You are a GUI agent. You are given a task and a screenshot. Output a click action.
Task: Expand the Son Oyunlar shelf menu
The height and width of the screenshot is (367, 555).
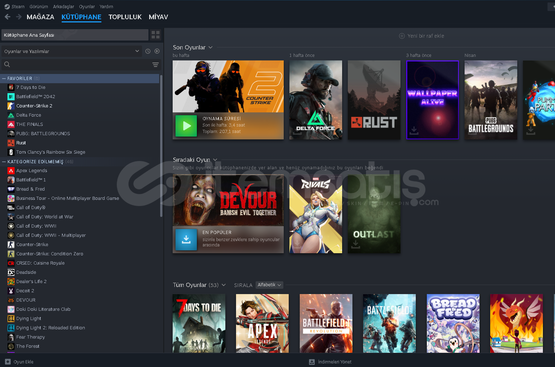pyautogui.click(x=211, y=47)
